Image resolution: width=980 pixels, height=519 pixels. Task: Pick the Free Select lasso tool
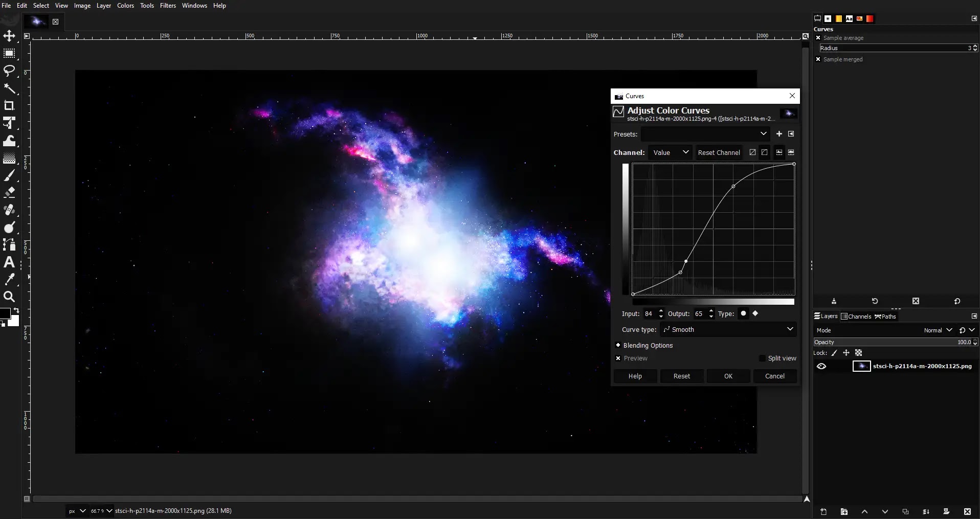tap(9, 71)
